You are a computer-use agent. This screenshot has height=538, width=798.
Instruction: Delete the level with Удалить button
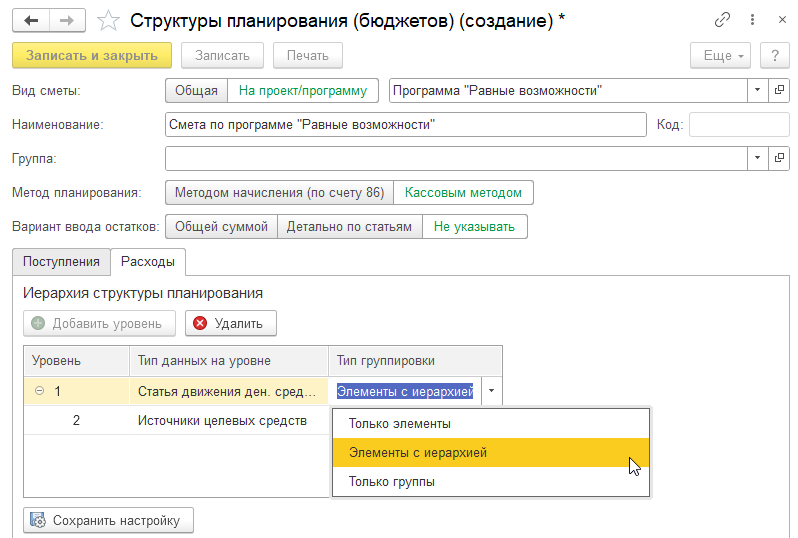pyautogui.click(x=230, y=323)
